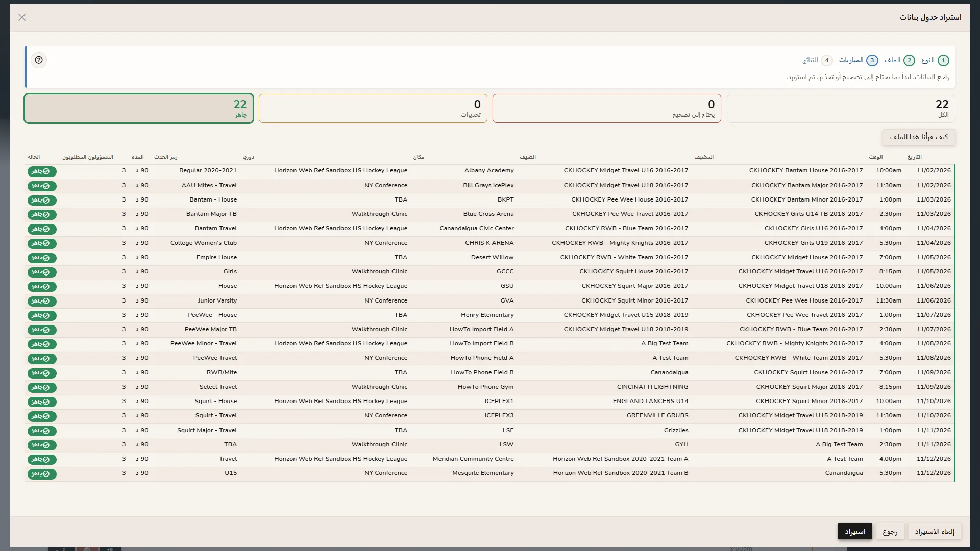Filter rows with warnings (تحذيرات)

[x=373, y=108]
